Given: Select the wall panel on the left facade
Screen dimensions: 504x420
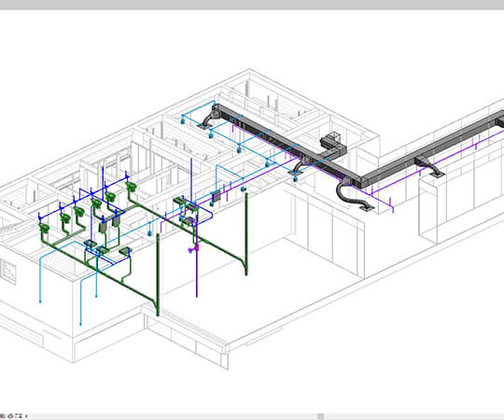Looking at the screenshot, I should [8, 272].
